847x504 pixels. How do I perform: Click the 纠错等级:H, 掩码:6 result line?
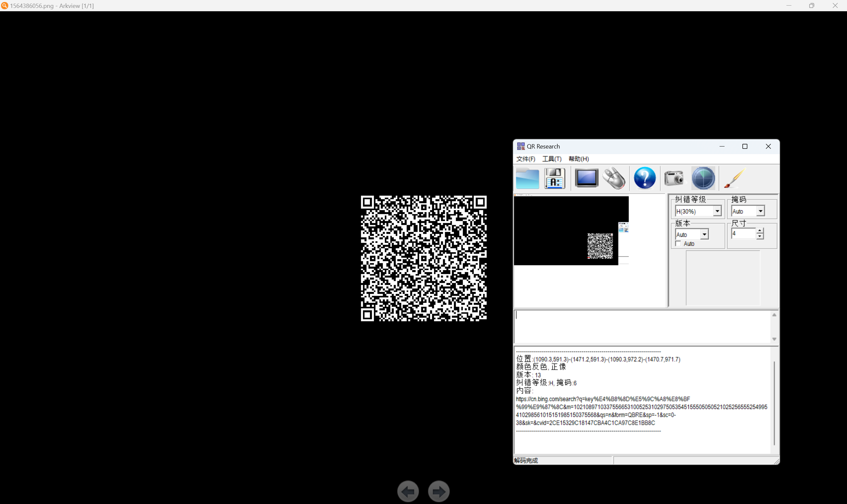[546, 383]
